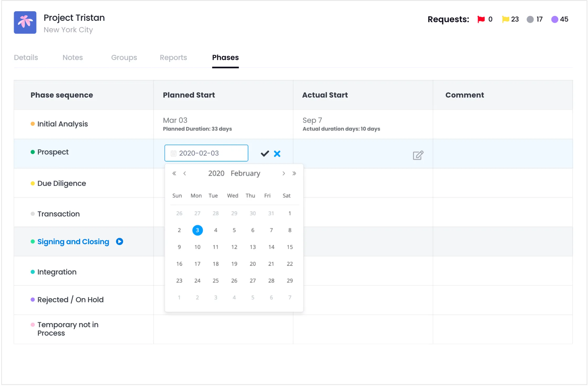Advance to next month in calendar

[x=283, y=173]
